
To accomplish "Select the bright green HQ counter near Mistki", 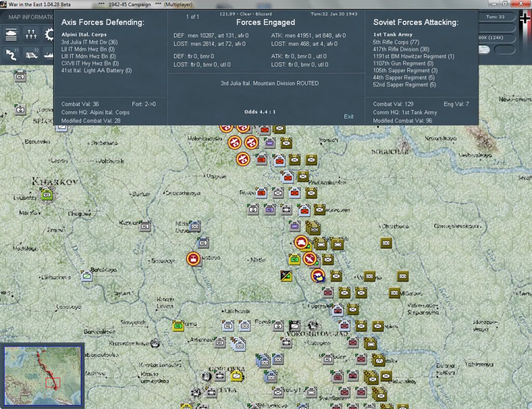I will (294, 259).
